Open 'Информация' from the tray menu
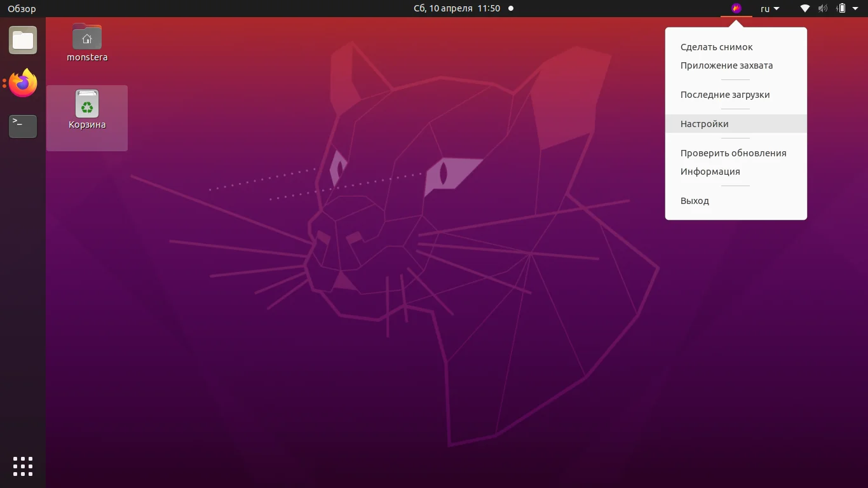Viewport: 868px width, 488px height. click(x=710, y=171)
